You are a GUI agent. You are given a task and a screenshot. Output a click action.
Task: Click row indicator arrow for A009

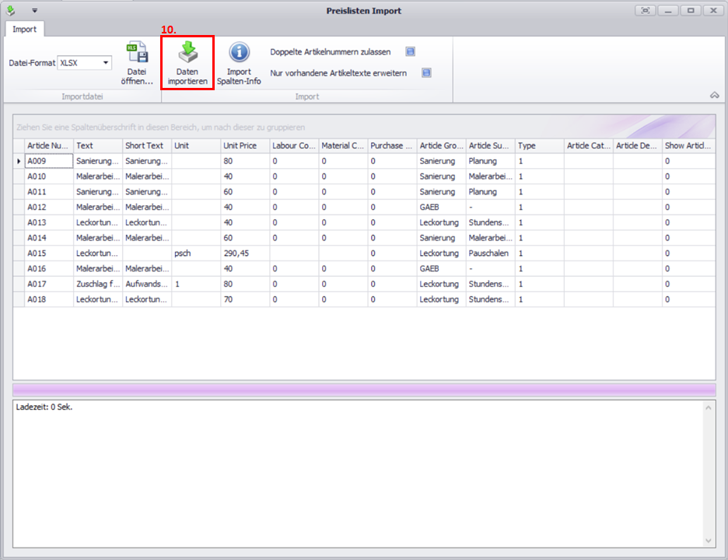(x=19, y=161)
